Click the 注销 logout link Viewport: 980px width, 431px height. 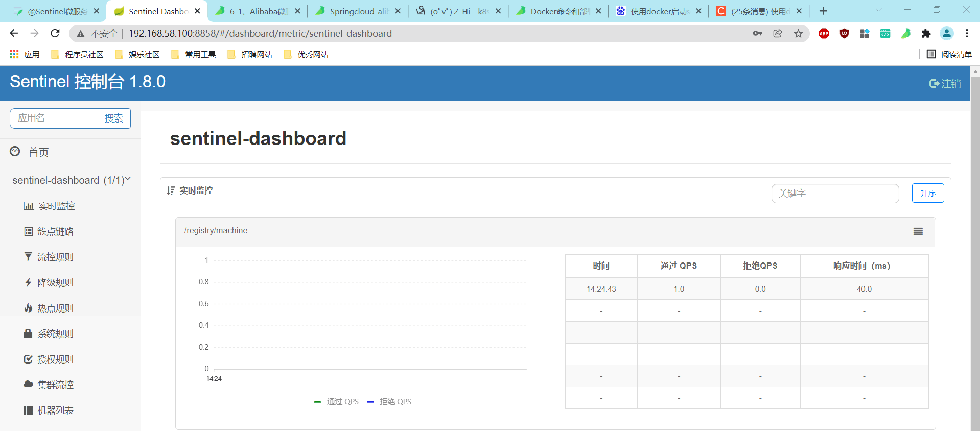pyautogui.click(x=945, y=83)
